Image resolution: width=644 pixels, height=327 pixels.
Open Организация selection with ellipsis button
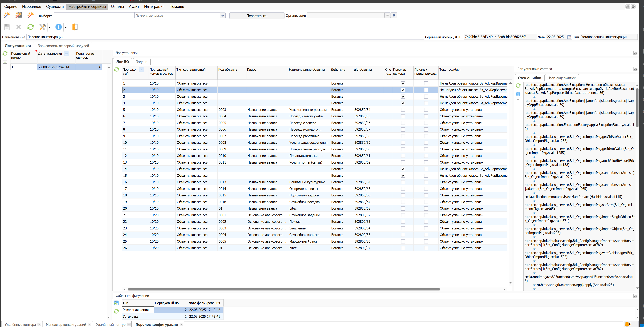(387, 15)
